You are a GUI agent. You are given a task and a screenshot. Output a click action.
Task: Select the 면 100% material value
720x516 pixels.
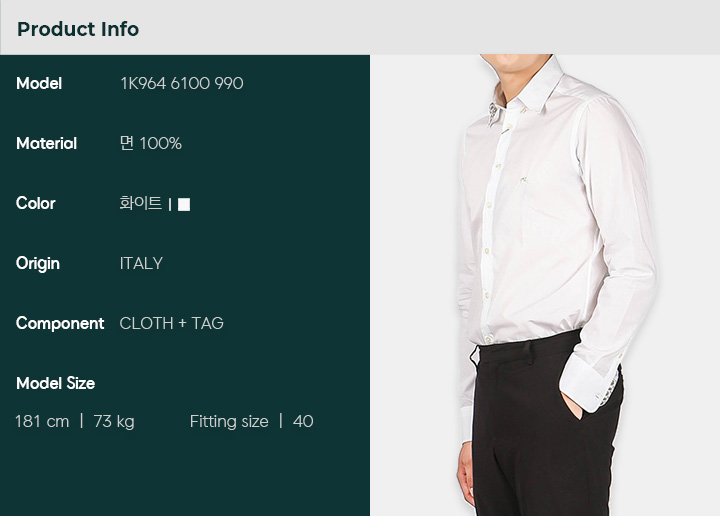tap(151, 143)
